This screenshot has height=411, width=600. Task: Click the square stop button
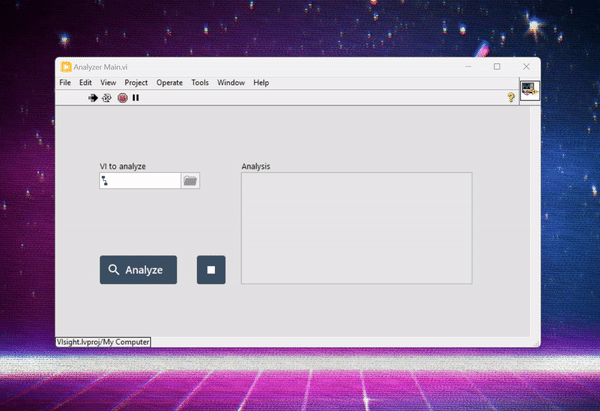[211, 270]
